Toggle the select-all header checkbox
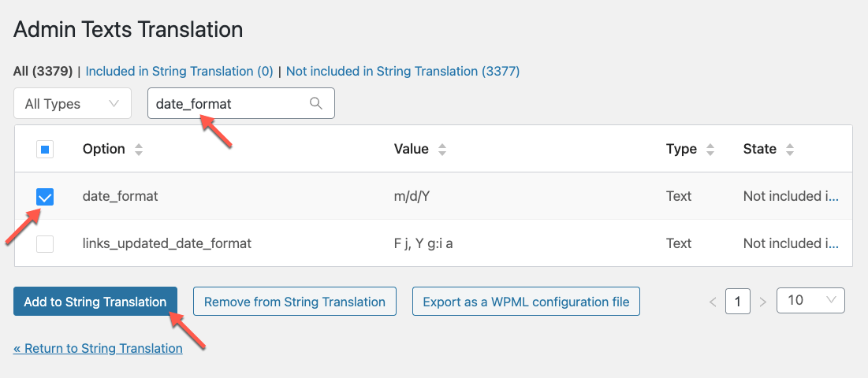Screen dimensions: 868x378 45,149
